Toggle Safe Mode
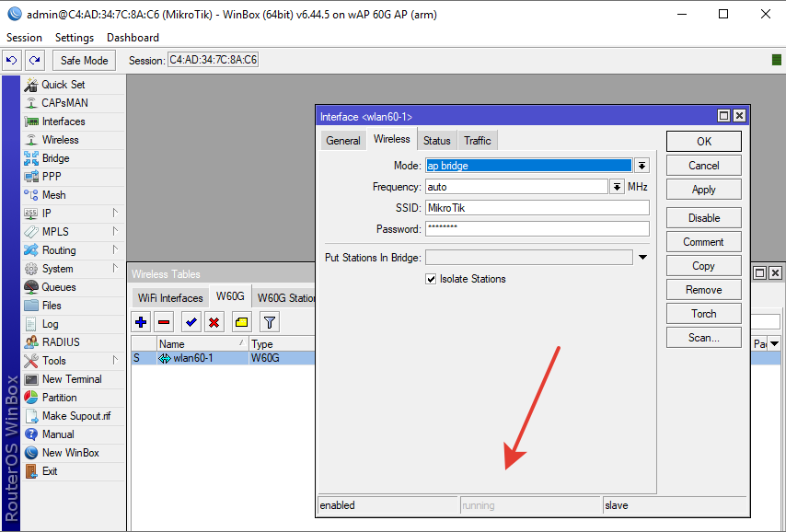This screenshot has width=786, height=532. (x=85, y=60)
